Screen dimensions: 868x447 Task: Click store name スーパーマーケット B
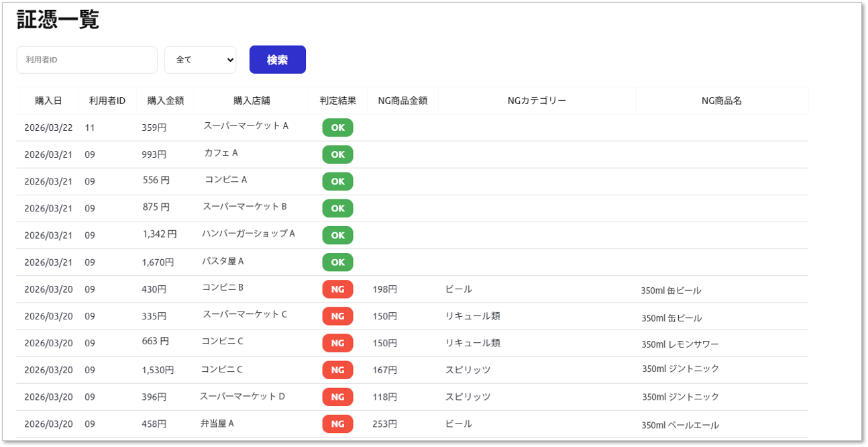tap(245, 206)
